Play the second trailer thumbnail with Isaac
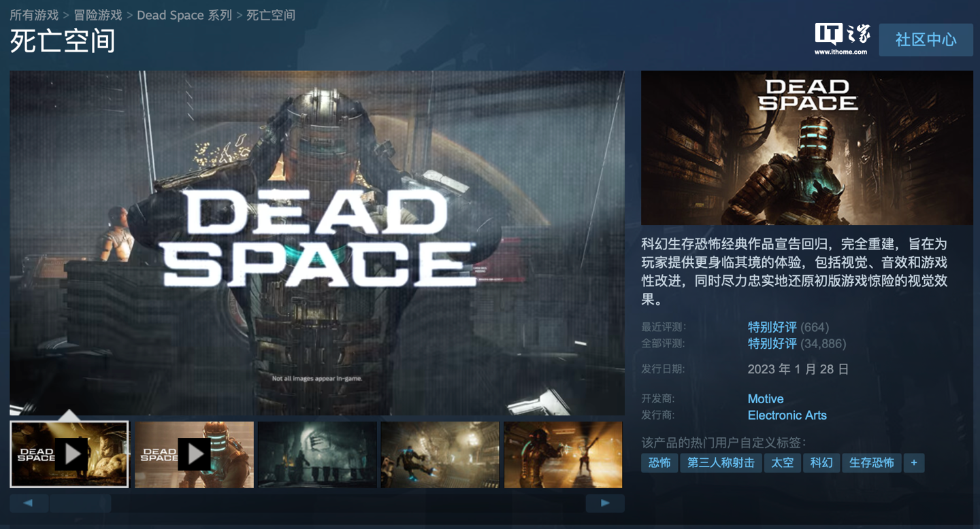 (x=194, y=454)
